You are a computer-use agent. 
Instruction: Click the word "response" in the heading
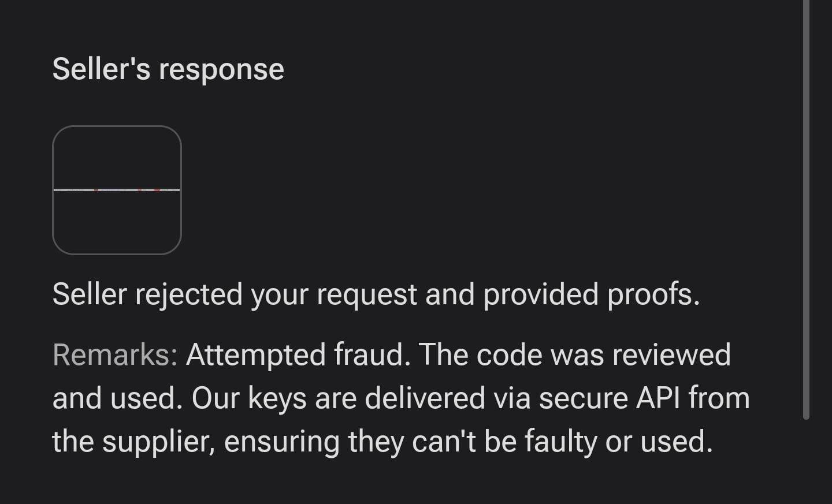(221, 70)
